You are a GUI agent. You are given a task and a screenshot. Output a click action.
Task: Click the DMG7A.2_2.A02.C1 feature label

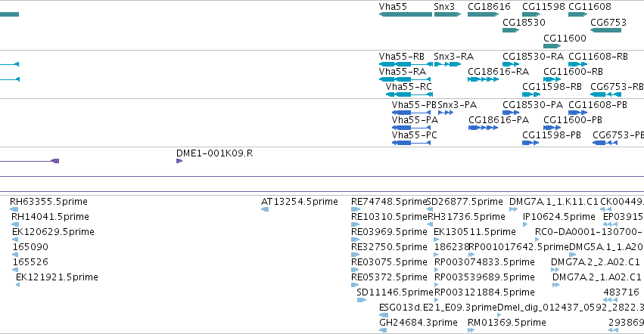pyautogui.click(x=595, y=261)
